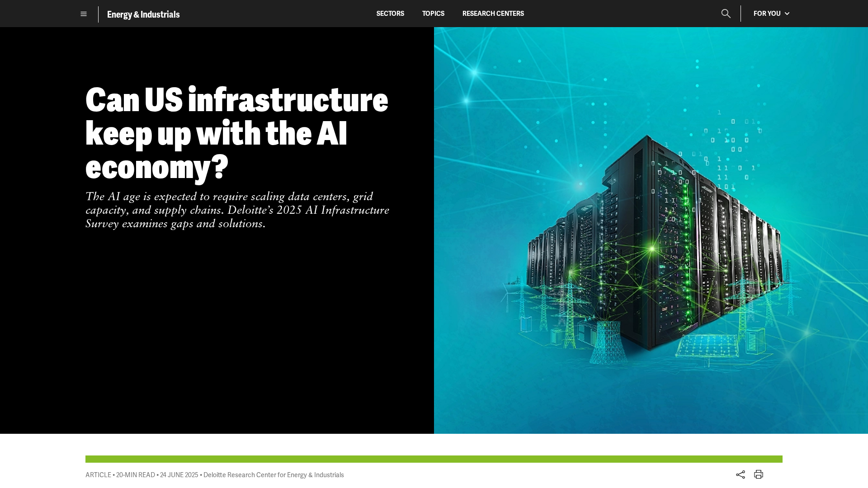Image resolution: width=868 pixels, height=488 pixels.
Task: Click the italic subtitle about Deloitte's survey
Action: tap(237, 210)
